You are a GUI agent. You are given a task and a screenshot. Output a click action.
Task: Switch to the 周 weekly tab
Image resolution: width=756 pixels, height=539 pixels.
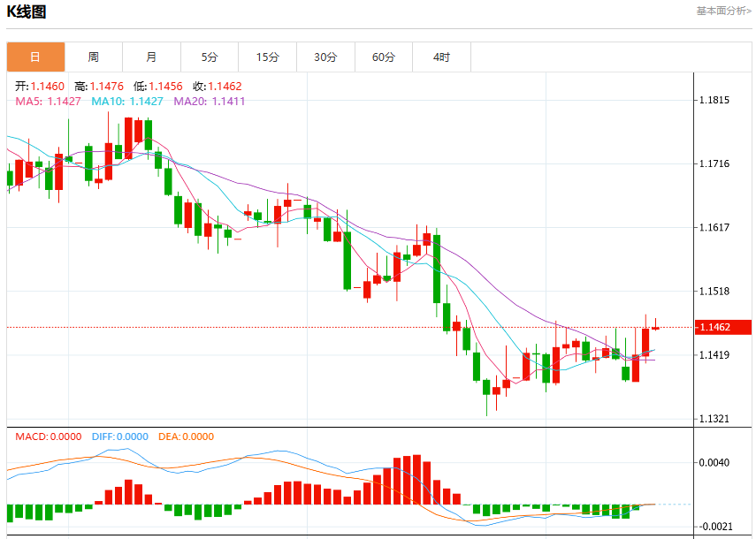pyautogui.click(x=94, y=57)
